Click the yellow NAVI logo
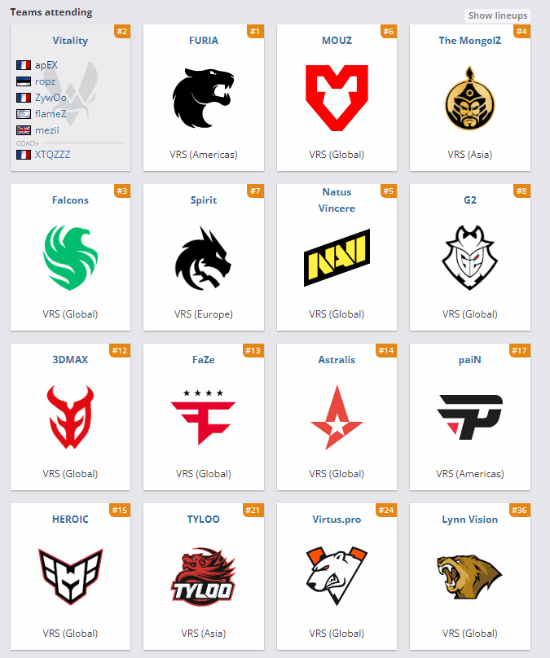The width and height of the screenshot is (550, 658). pos(336,258)
